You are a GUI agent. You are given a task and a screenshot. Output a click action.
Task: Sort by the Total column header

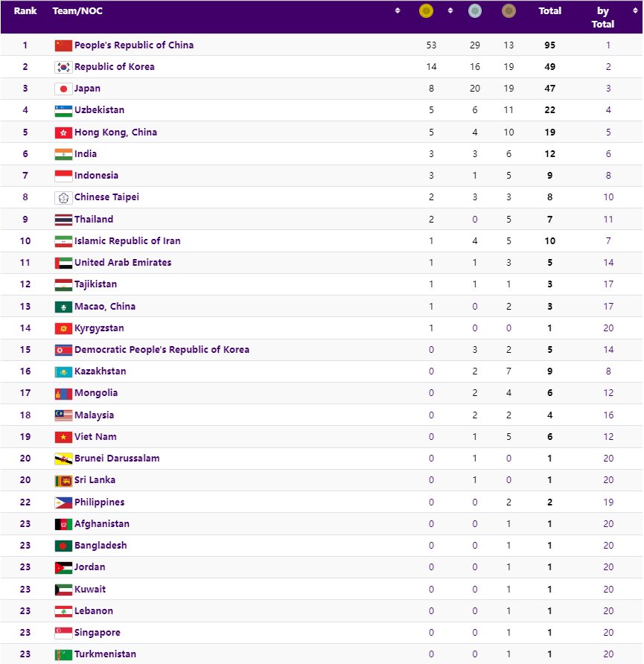(549, 11)
